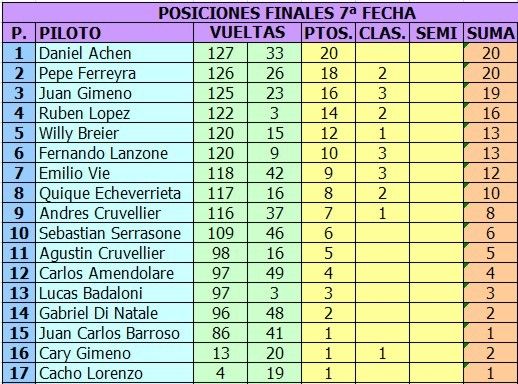
Task: Click Gabriel Di Natale's cell showing 48
Action: [274, 313]
